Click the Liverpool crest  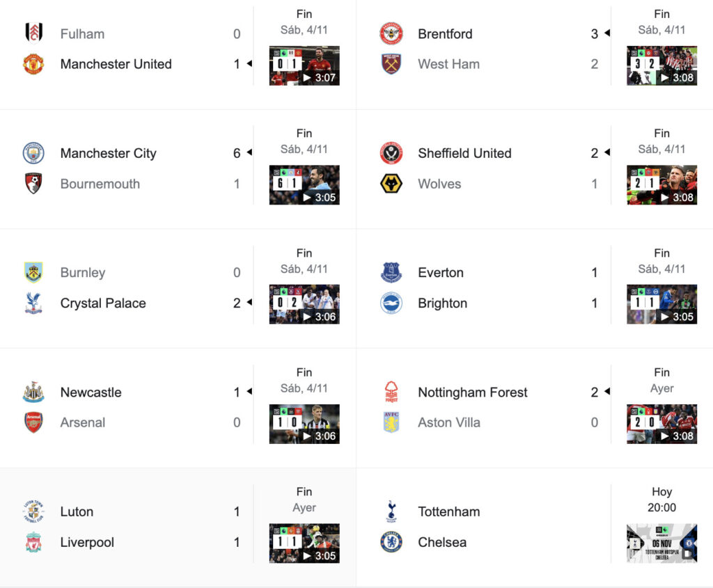33,542
